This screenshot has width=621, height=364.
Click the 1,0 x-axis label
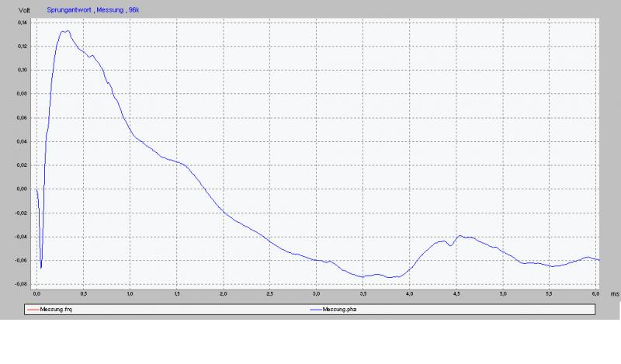click(x=130, y=294)
